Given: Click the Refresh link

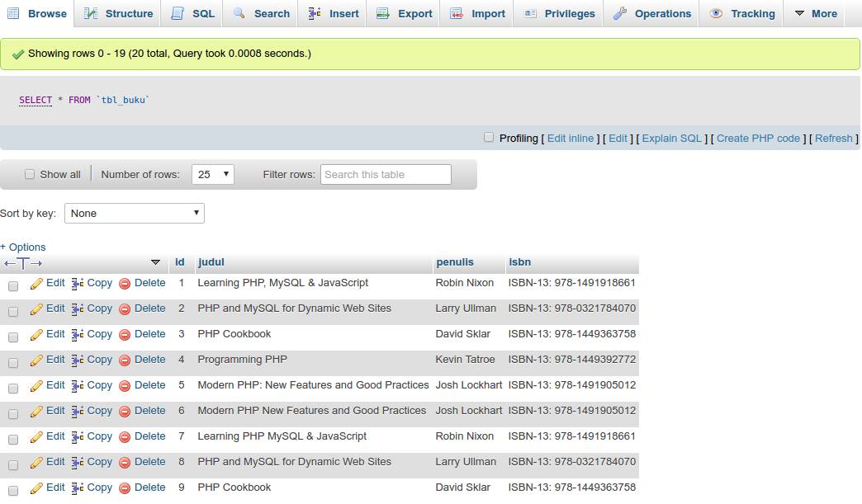Looking at the screenshot, I should (833, 138).
